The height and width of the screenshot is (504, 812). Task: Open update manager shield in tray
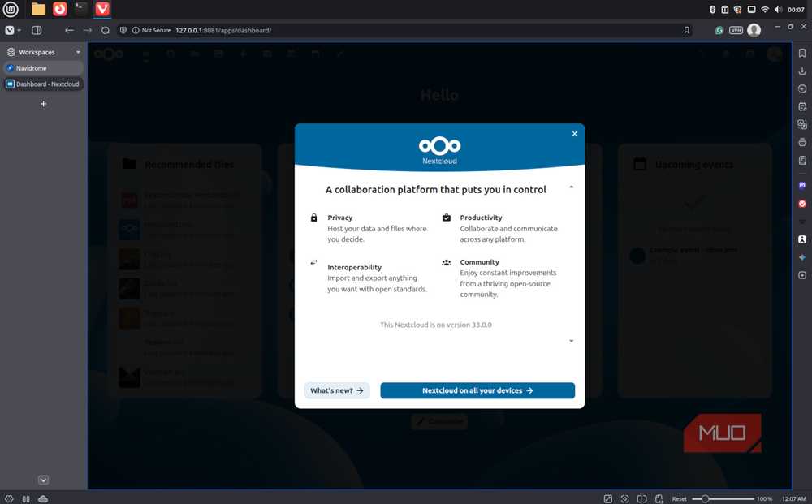click(738, 9)
